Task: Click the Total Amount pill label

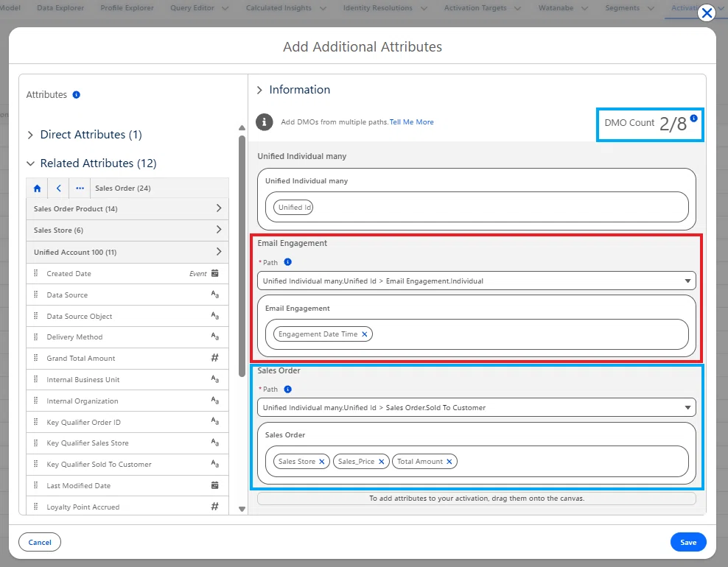Action: point(420,462)
